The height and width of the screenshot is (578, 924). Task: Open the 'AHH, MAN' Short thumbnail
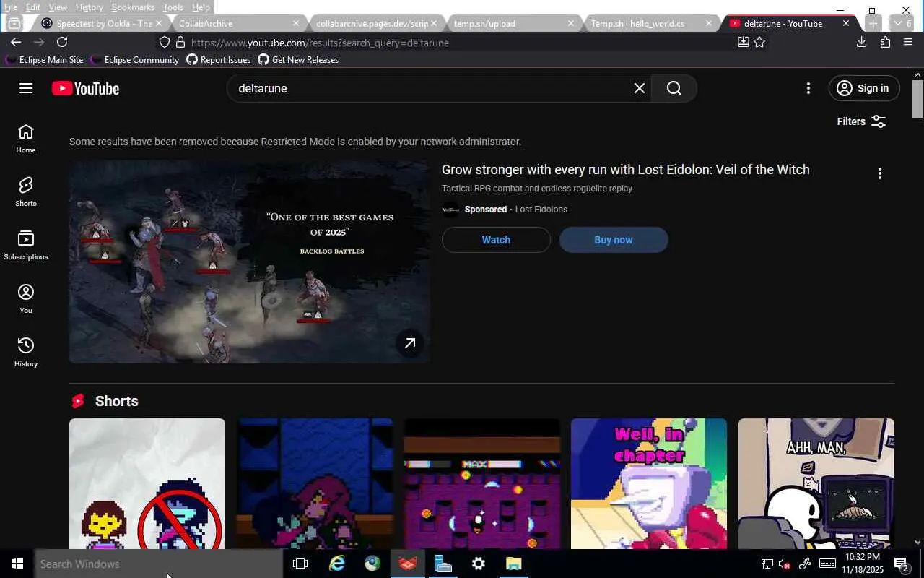click(x=816, y=484)
